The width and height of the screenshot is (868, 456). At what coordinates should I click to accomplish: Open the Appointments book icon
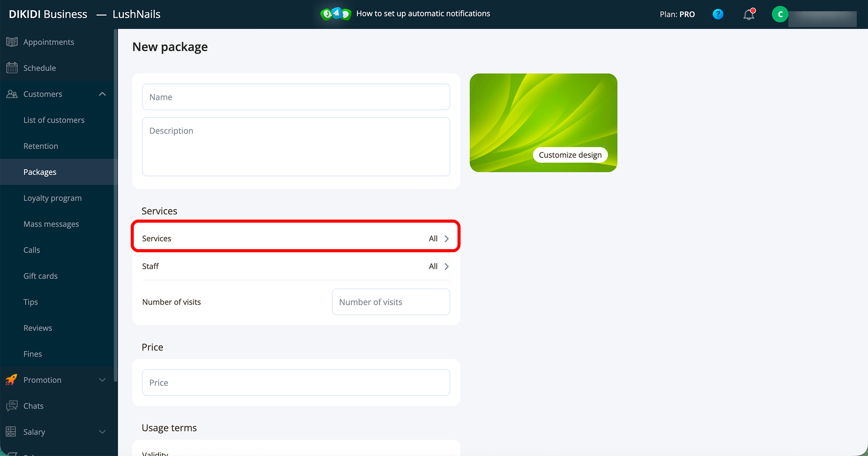(12, 42)
